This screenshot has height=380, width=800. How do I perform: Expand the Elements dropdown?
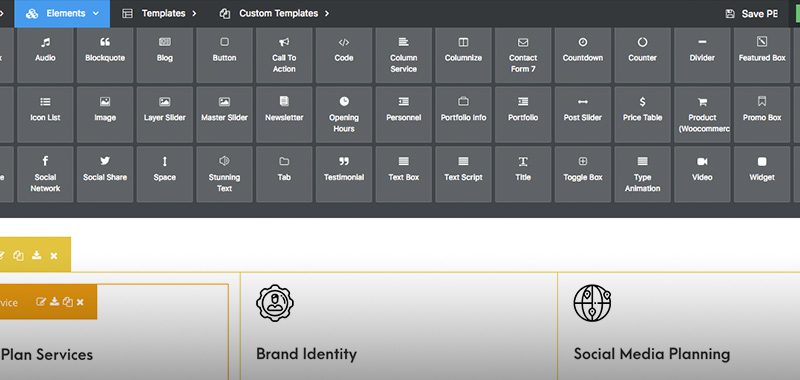click(62, 14)
